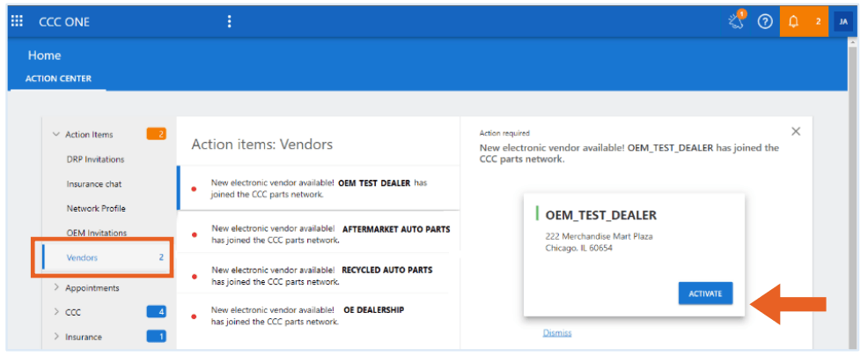868x364 pixels.
Task: Select the Recycled Auto Parts notification
Action: pyautogui.click(x=319, y=275)
